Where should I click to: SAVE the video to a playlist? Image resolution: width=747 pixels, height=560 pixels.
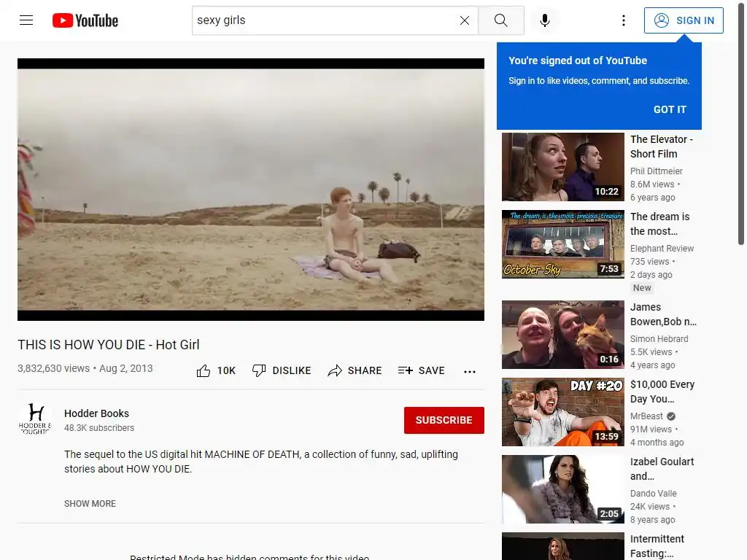coord(421,370)
